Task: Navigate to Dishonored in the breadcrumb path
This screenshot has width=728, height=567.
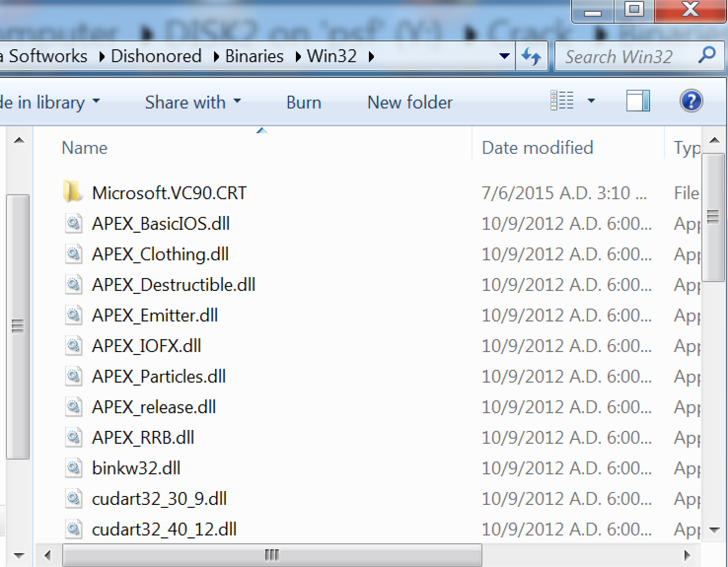Action: [x=156, y=56]
